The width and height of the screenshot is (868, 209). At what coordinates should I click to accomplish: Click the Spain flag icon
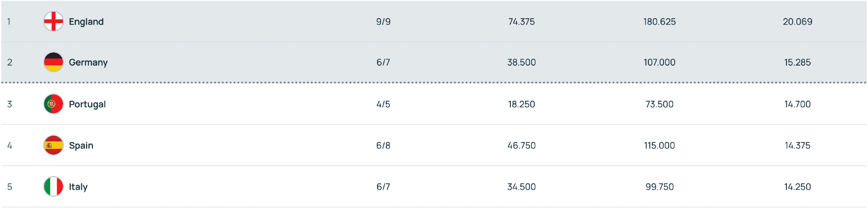53,145
